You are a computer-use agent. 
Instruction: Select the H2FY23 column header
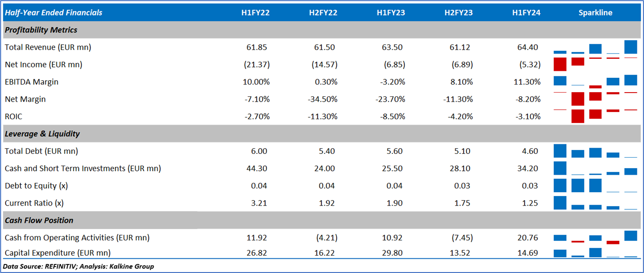459,13
